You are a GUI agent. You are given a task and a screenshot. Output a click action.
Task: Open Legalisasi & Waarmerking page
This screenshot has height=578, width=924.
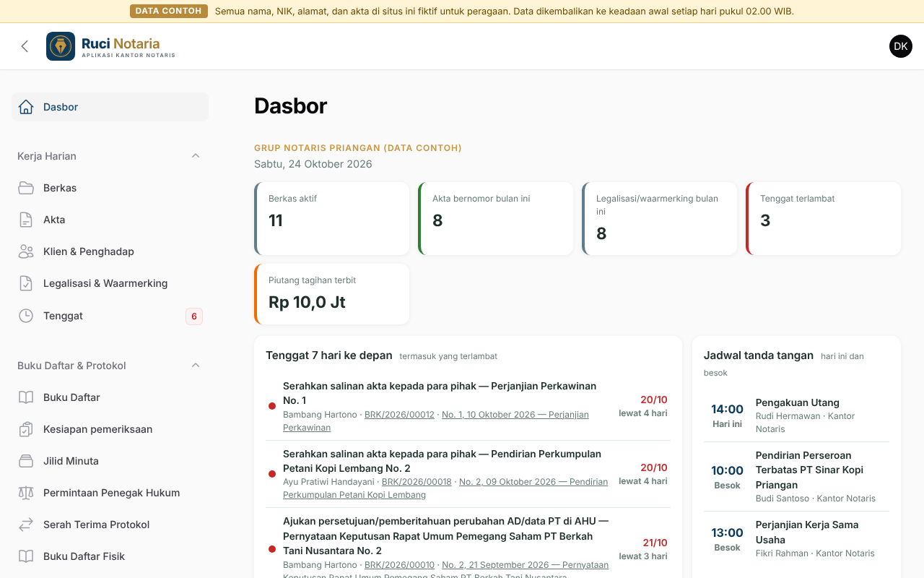tap(110, 283)
